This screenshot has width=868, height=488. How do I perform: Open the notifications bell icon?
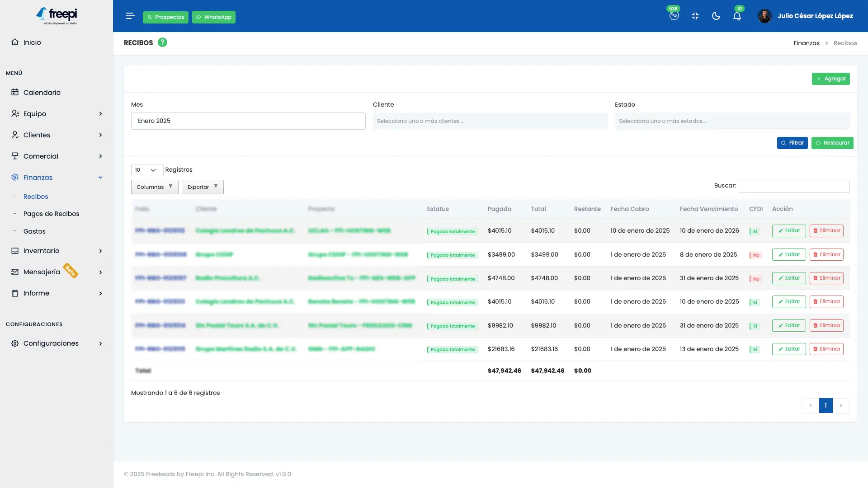[x=737, y=16]
